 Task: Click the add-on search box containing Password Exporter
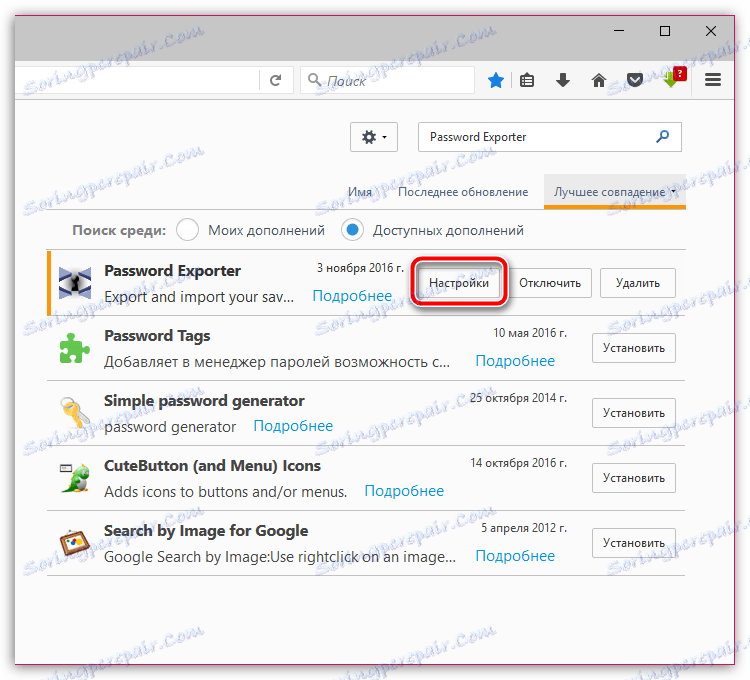tap(550, 137)
